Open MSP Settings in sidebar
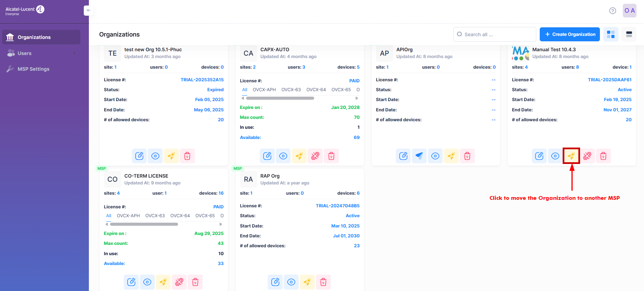The height and width of the screenshot is (291, 644). 33,69
